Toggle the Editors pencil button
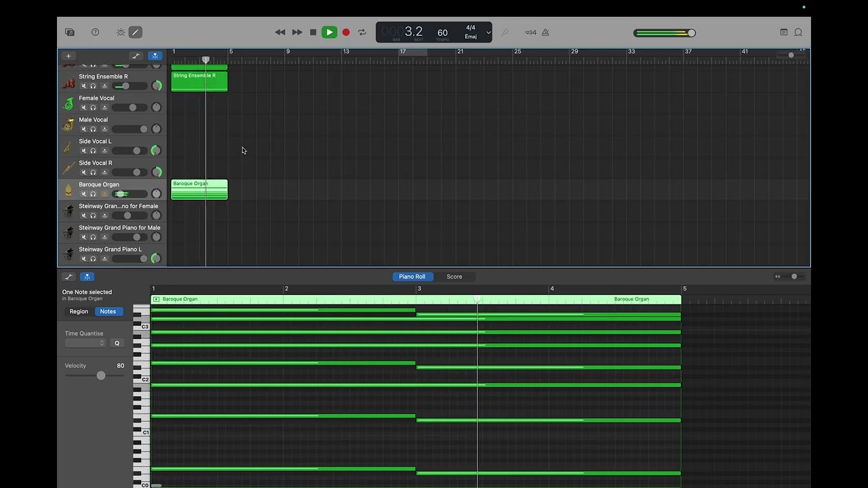This screenshot has height=488, width=868. (x=136, y=32)
